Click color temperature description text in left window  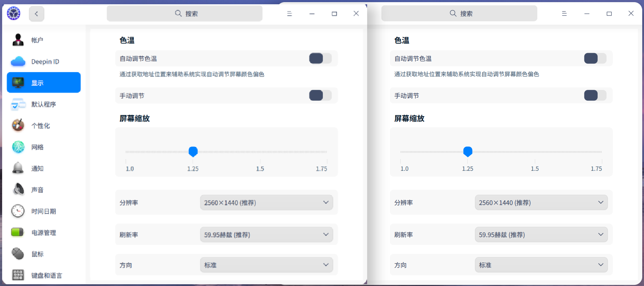[192, 74]
